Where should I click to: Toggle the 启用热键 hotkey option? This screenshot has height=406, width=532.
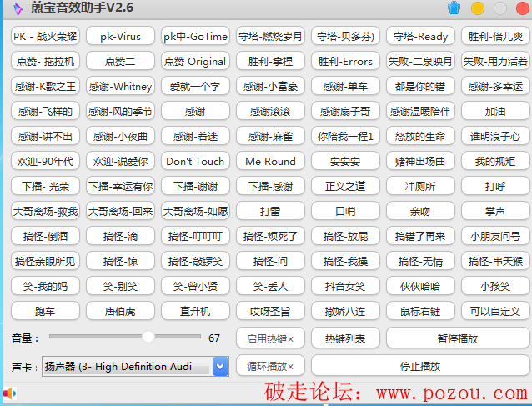pyautogui.click(x=270, y=338)
